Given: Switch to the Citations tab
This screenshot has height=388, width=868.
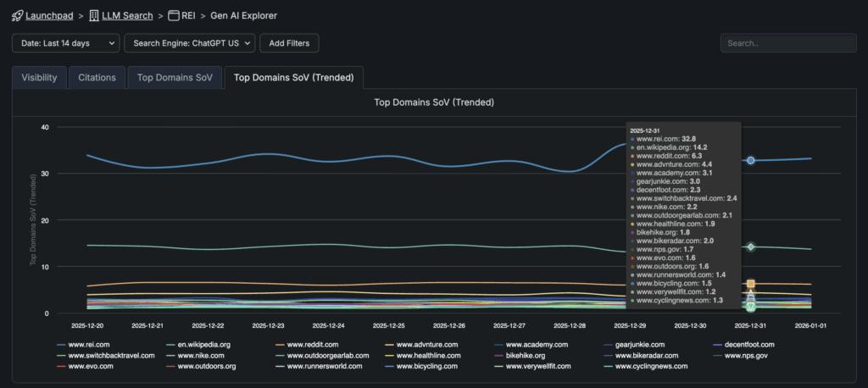Looking at the screenshot, I should click(x=97, y=78).
